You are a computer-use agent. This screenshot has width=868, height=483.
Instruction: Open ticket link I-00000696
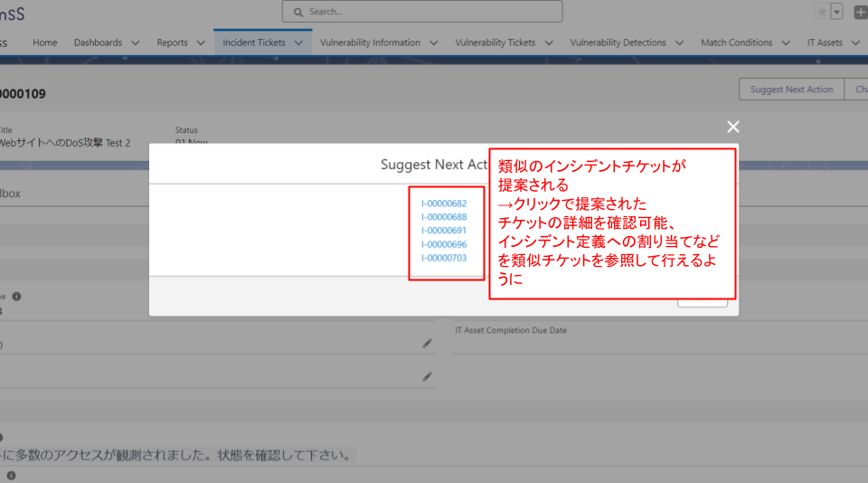coord(444,244)
